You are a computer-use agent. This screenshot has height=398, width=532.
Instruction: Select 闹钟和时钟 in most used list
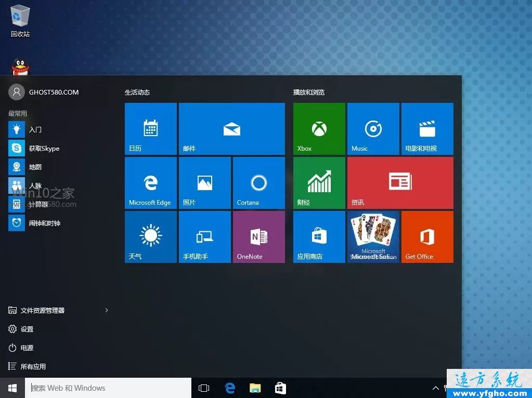point(44,223)
